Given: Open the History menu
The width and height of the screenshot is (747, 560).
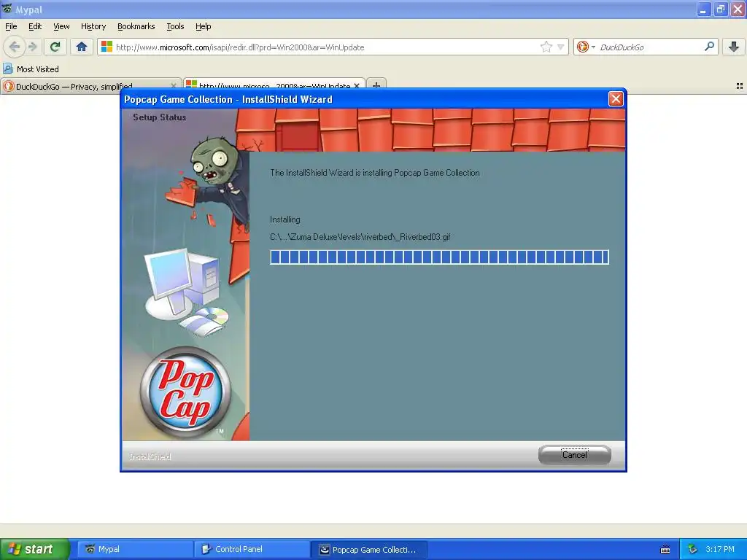Looking at the screenshot, I should point(93,26).
